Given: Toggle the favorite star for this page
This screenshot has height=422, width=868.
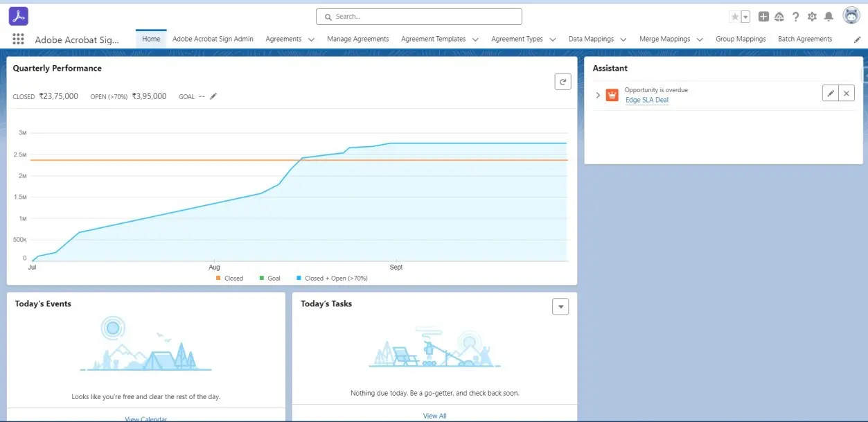Looking at the screenshot, I should pyautogui.click(x=735, y=17).
